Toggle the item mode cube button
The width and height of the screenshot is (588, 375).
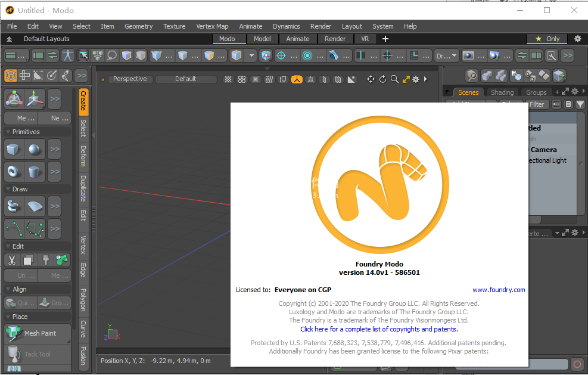click(x=11, y=76)
